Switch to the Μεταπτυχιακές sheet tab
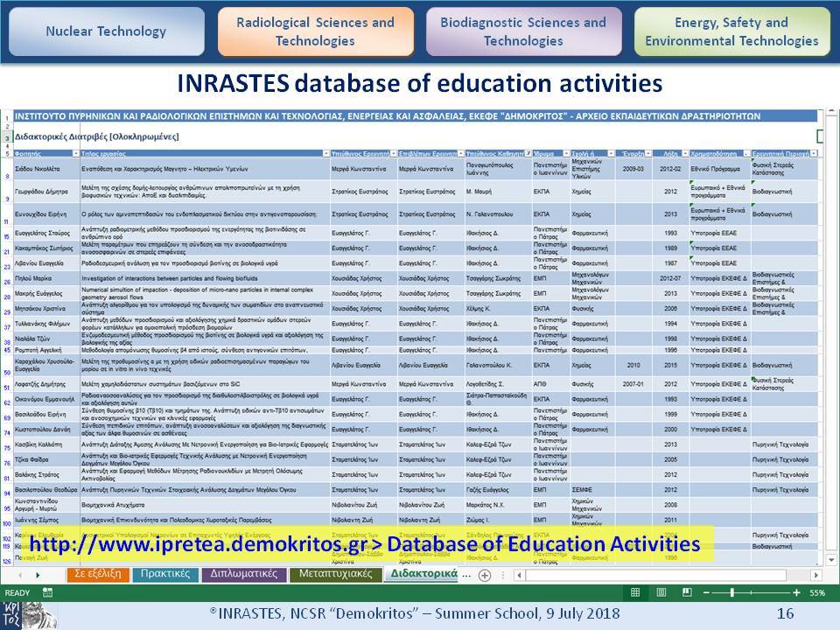This screenshot has width=840, height=630. click(x=335, y=574)
